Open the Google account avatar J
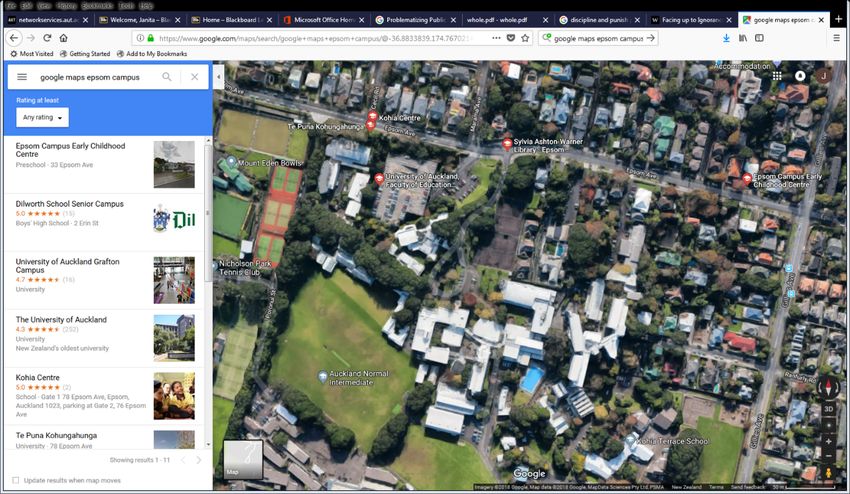 823,76
